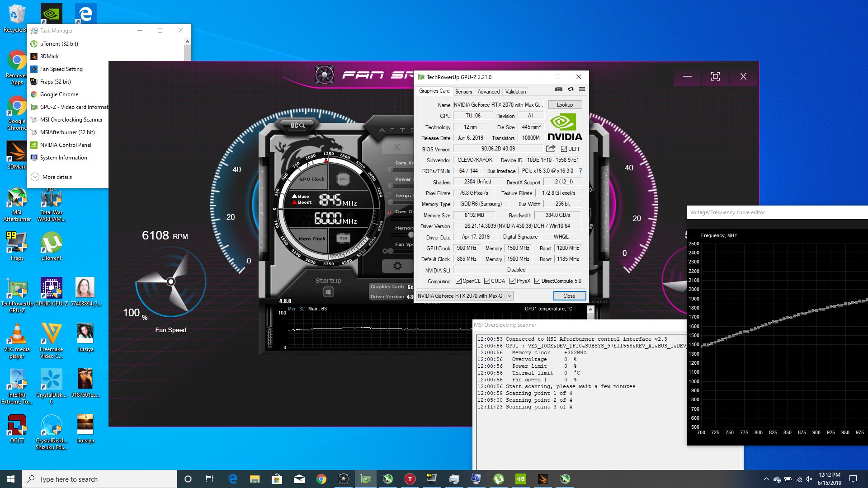Expand More details in Task Manager
The image size is (868, 488).
point(52,177)
